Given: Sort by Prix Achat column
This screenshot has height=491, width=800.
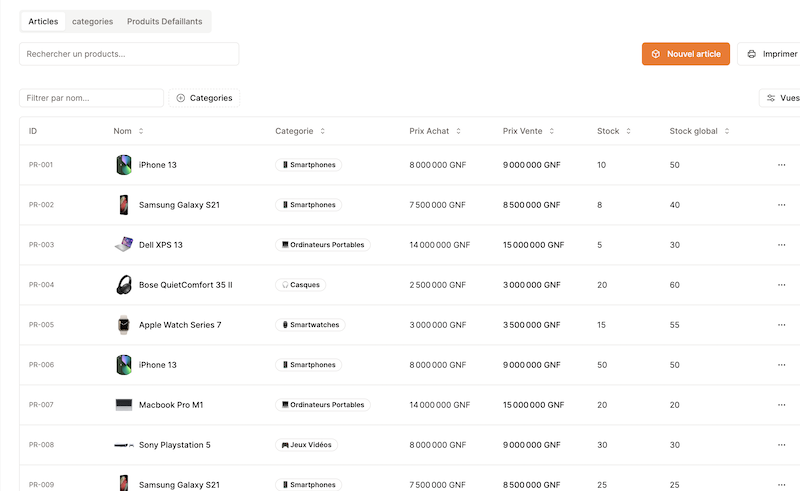Looking at the screenshot, I should 435,131.
